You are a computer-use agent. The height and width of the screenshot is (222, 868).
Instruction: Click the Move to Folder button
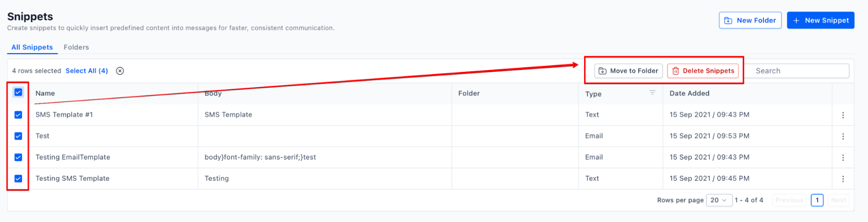click(628, 71)
